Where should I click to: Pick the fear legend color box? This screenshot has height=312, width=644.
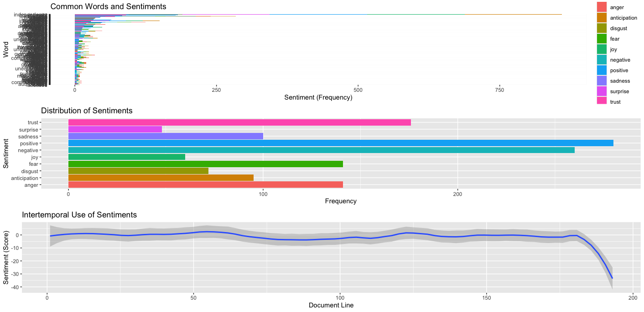point(602,39)
